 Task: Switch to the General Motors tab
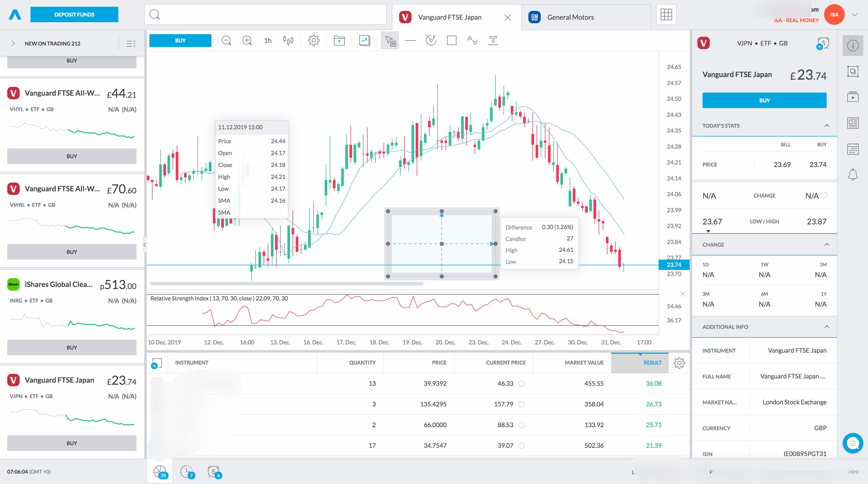[586, 17]
